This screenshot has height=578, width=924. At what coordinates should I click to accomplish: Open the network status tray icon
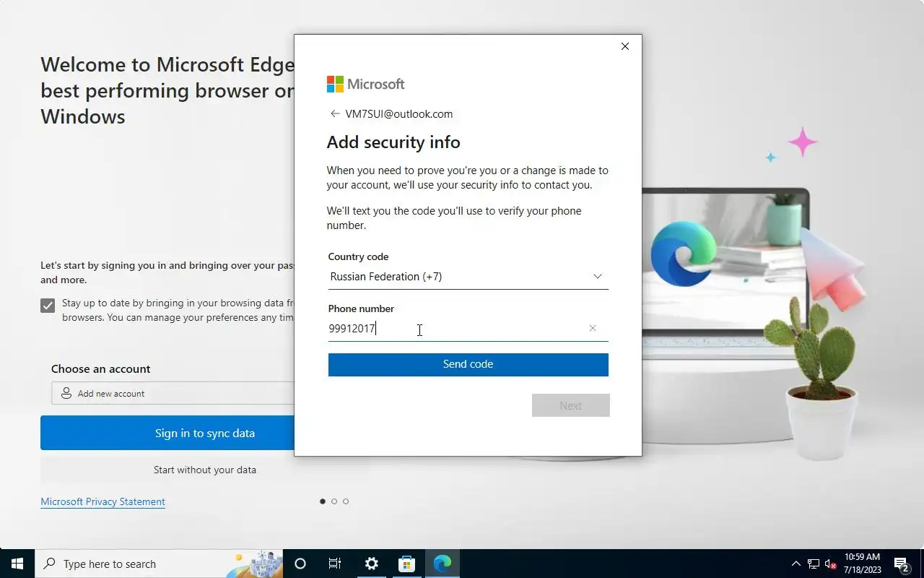814,564
